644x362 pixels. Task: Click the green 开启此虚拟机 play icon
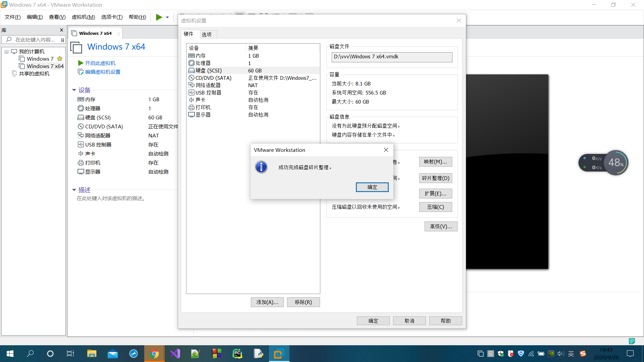pyautogui.click(x=80, y=63)
